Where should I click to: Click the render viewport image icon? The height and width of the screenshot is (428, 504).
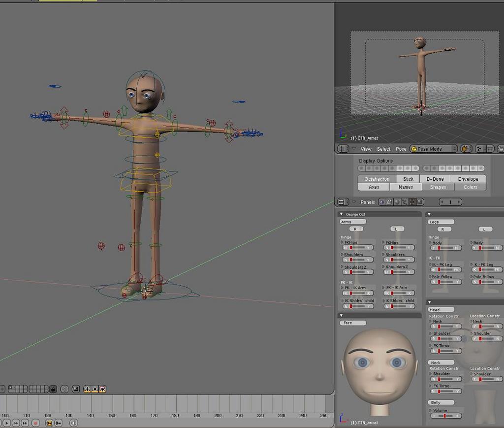(x=76, y=389)
